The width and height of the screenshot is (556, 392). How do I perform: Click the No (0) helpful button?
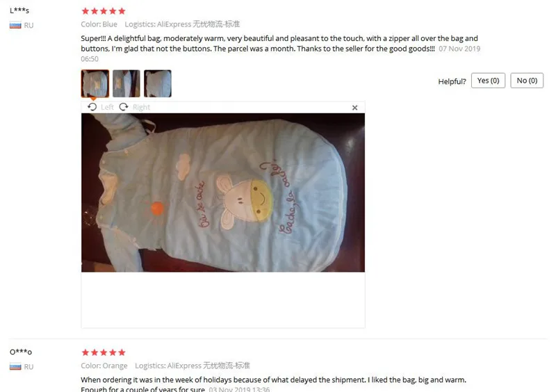click(x=527, y=81)
